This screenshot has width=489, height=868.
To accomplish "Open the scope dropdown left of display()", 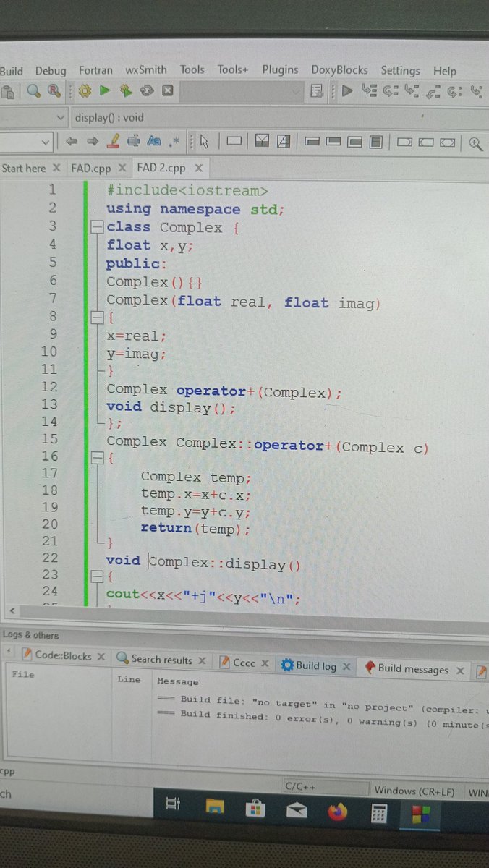I will click(33, 117).
